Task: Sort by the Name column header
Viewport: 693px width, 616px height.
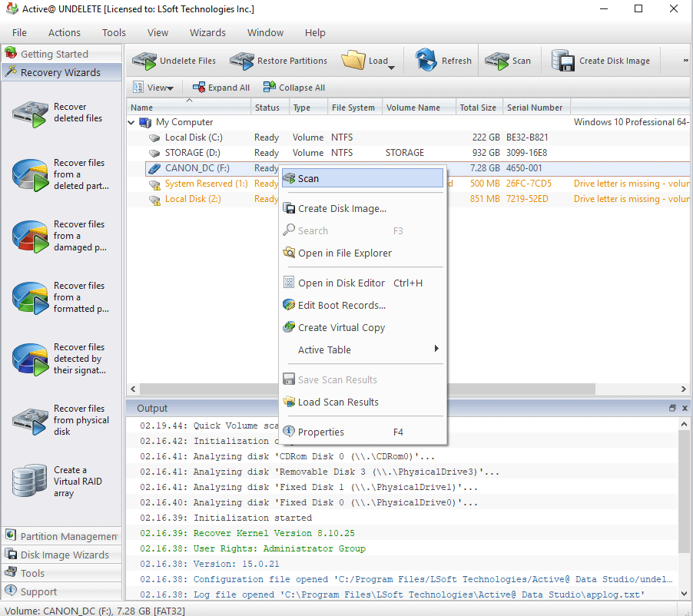Action: (x=189, y=108)
